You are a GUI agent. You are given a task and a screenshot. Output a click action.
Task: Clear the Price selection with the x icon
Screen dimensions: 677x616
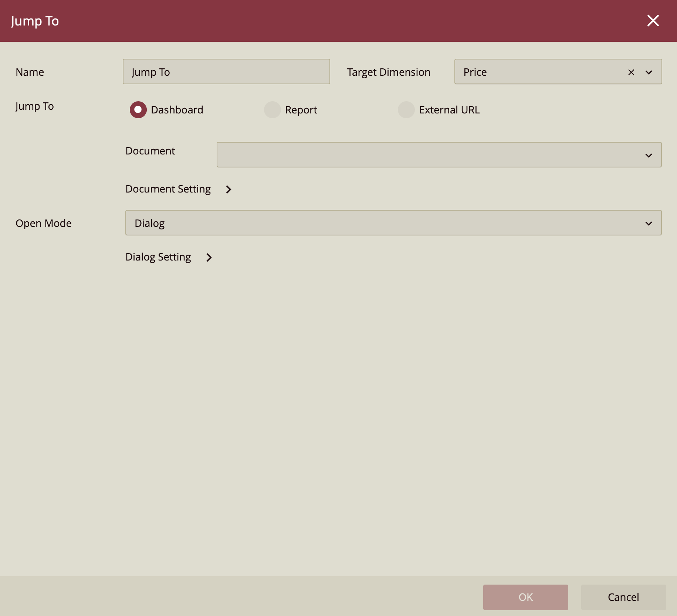pyautogui.click(x=630, y=72)
